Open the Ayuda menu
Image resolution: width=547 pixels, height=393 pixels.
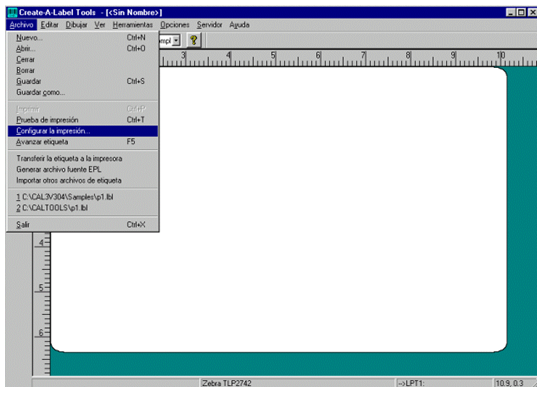239,25
